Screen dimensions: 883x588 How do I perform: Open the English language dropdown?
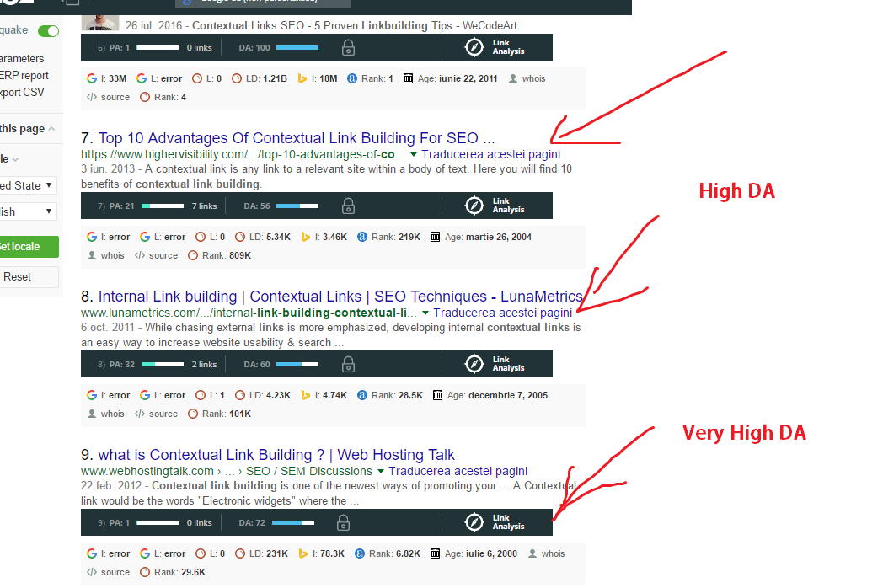pos(29,212)
